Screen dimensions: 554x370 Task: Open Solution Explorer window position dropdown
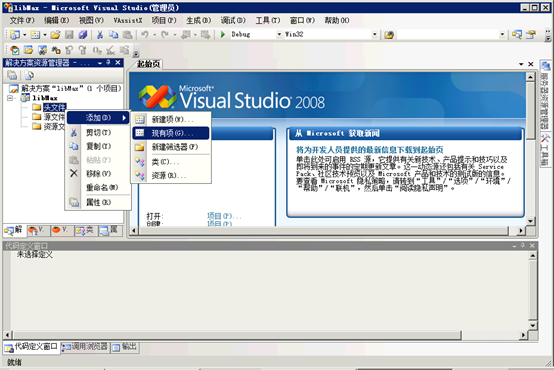[100, 63]
